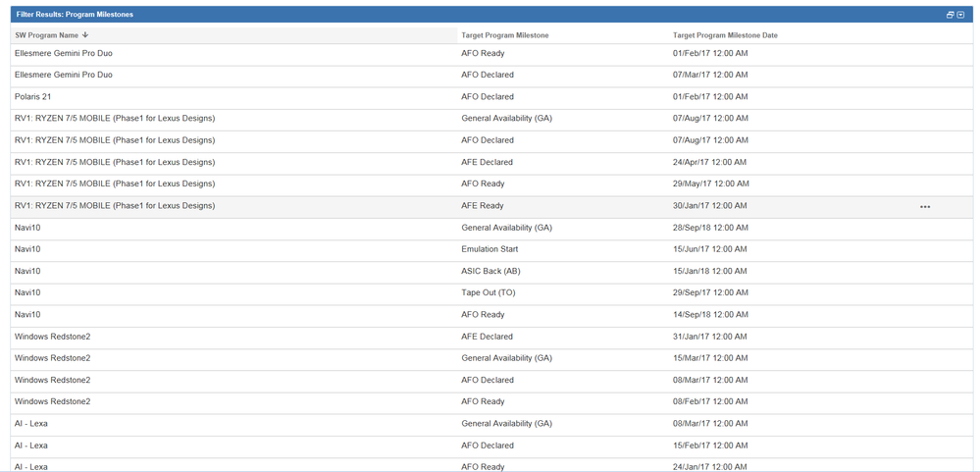
Task: Click the date 08/Feb/17 12:00 AM
Action: pyautogui.click(x=710, y=401)
